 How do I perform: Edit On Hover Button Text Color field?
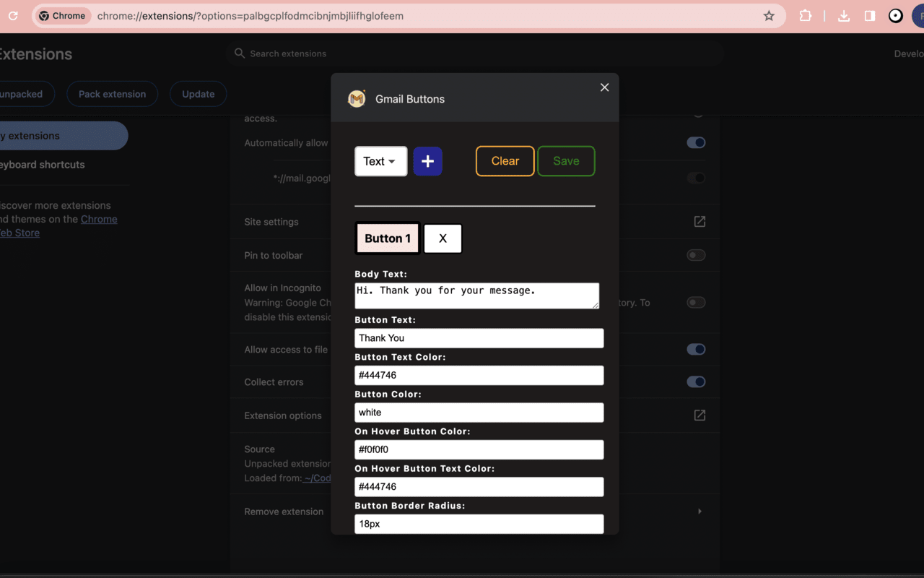click(x=479, y=487)
